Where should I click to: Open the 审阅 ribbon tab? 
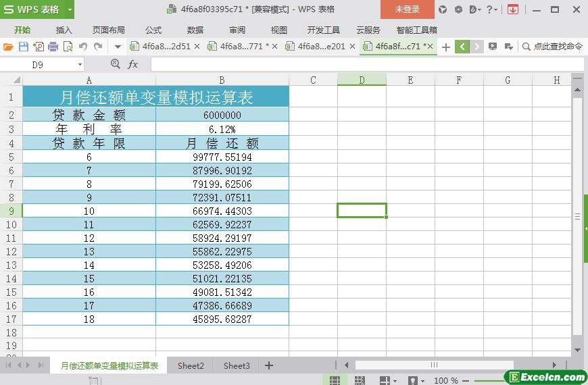(237, 30)
